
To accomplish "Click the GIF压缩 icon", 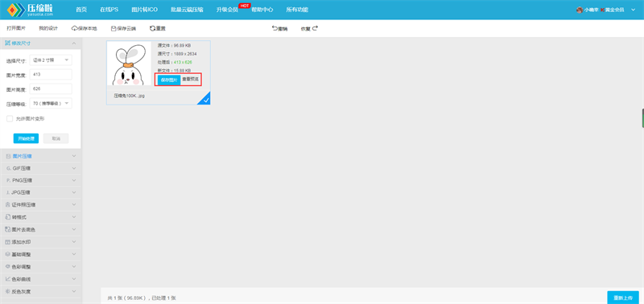I will tap(8, 168).
